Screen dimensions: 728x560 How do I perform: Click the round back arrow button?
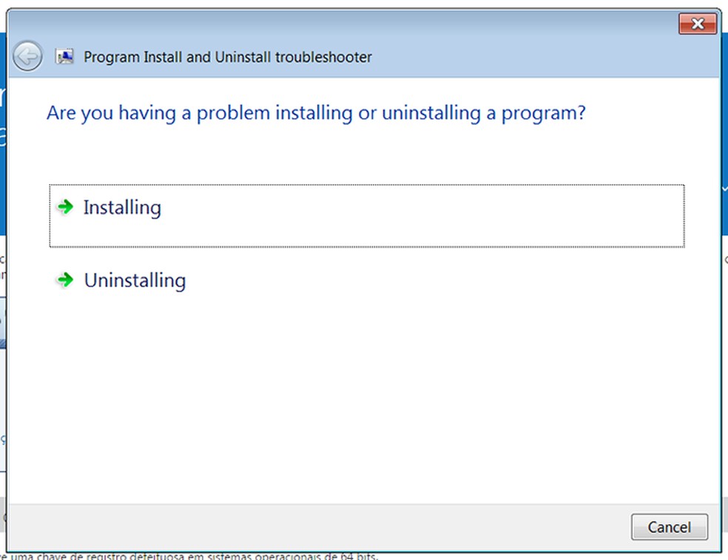[27, 56]
